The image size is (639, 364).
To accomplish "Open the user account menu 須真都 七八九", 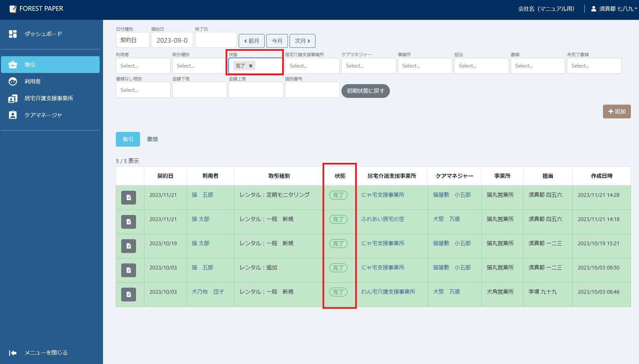I will pos(614,9).
